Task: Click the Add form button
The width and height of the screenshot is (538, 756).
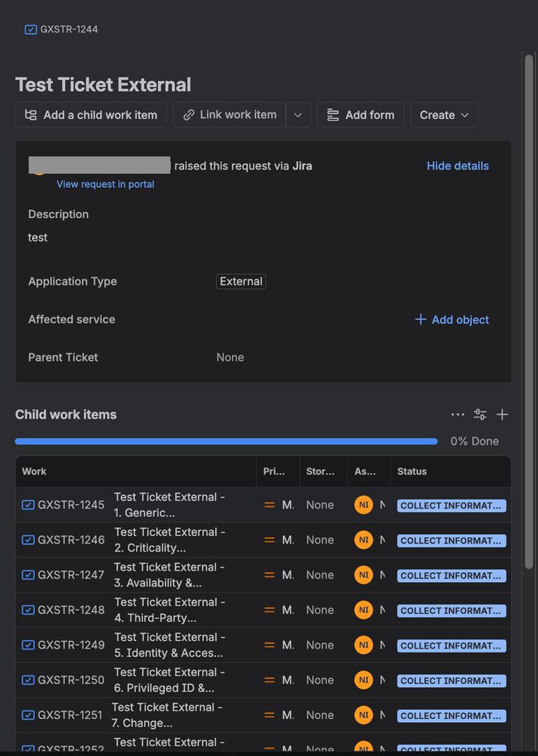Action: pos(360,114)
